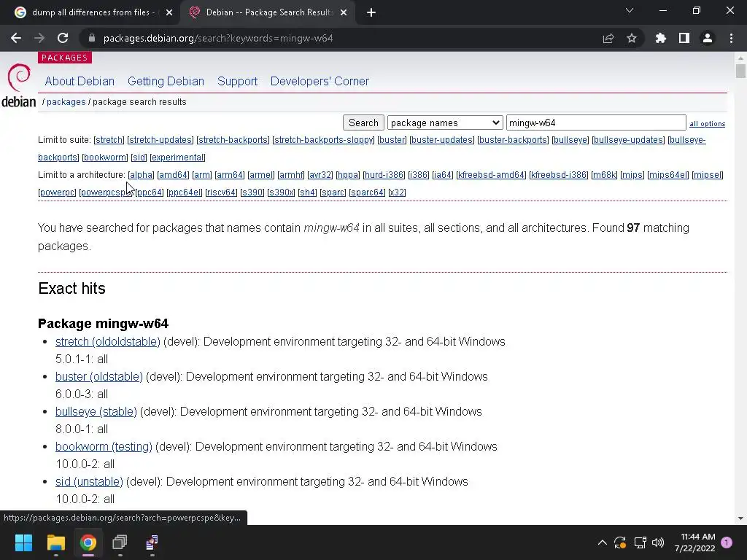Viewport: 747px width, 560px height.
Task: Open the Chrome extensions puzzle icon
Action: tap(661, 38)
